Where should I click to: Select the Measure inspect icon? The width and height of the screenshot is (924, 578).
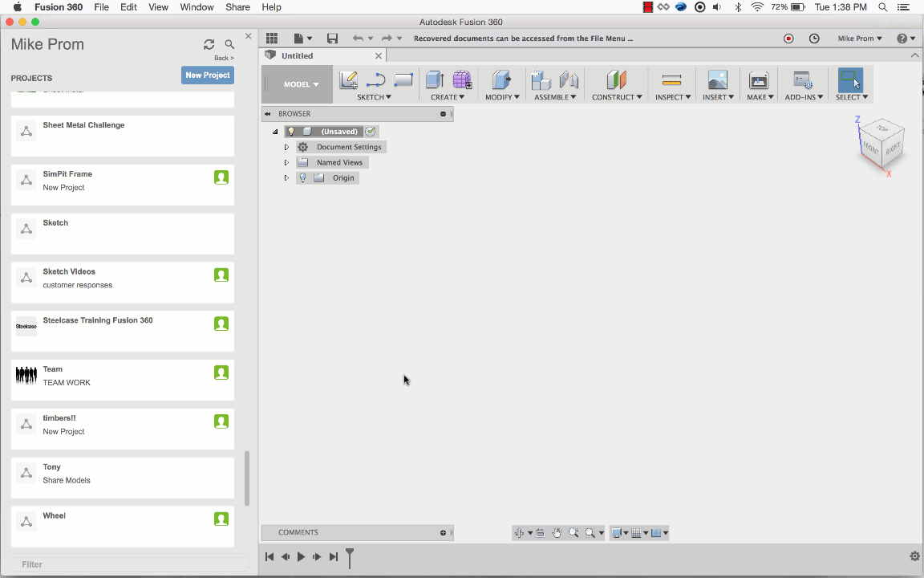pyautogui.click(x=672, y=79)
